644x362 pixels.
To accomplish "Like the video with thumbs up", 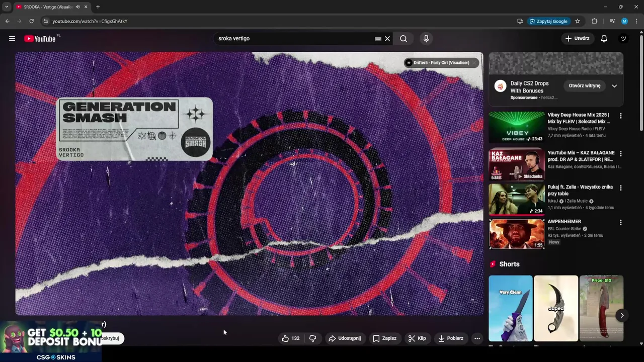I will (291, 338).
